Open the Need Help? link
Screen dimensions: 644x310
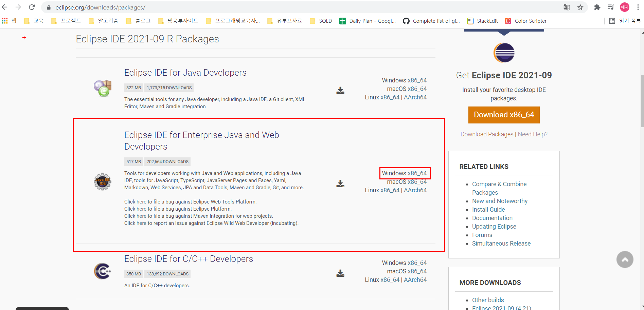point(533,134)
